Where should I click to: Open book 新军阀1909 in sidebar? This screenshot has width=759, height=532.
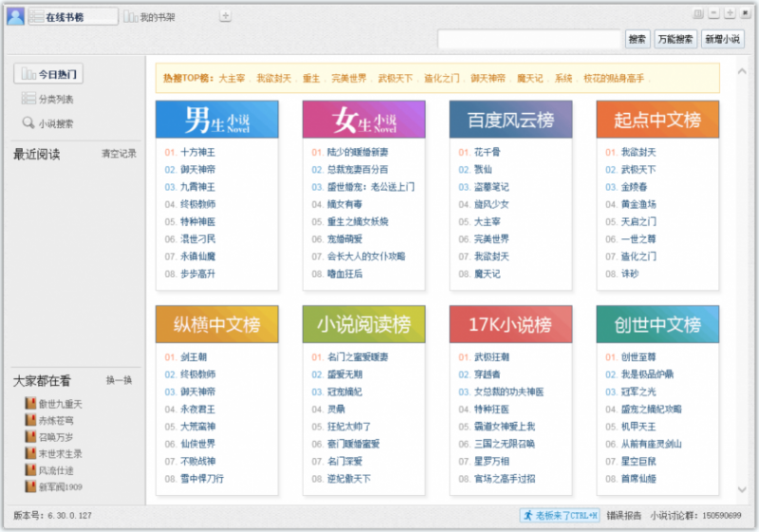(54, 486)
